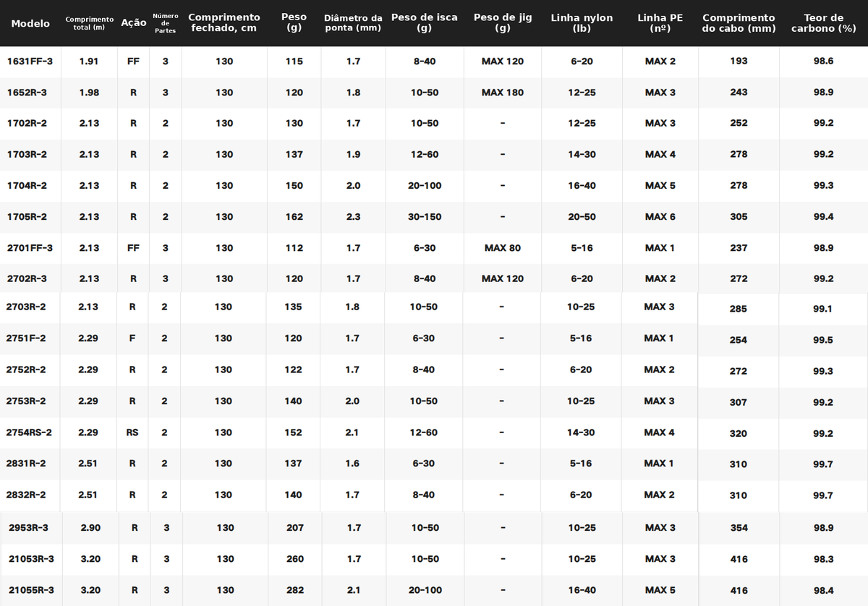Click the Diâmetro da ponta (mm) header
The image size is (868, 606).
click(x=353, y=23)
